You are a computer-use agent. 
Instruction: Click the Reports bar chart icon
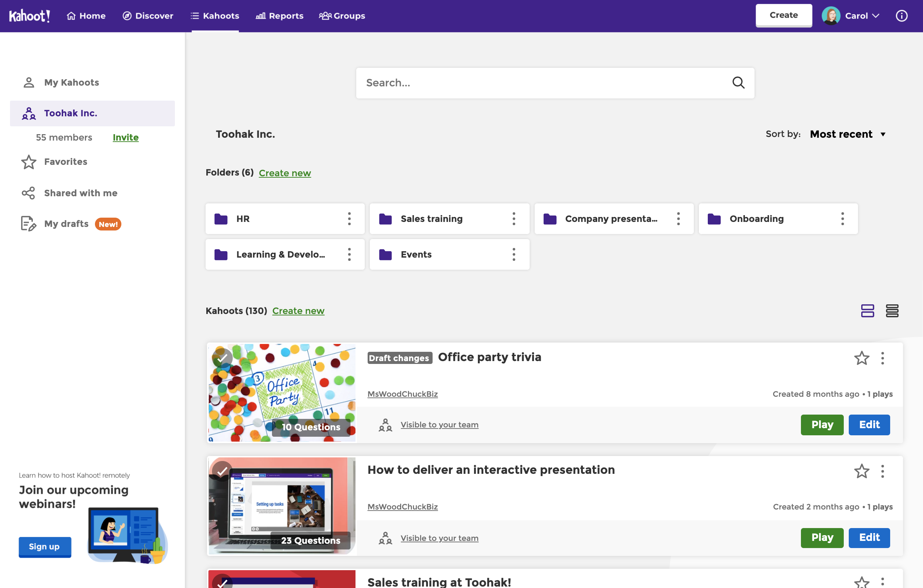coord(261,15)
